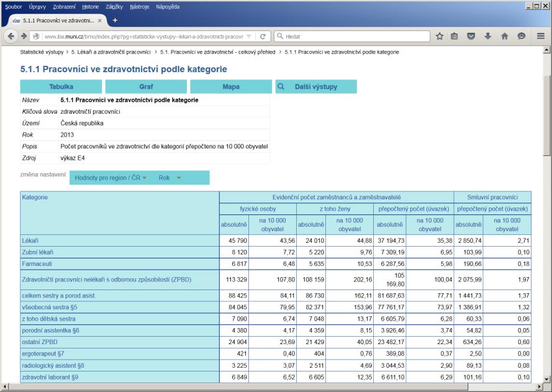Switch to the Graf view

146,86
